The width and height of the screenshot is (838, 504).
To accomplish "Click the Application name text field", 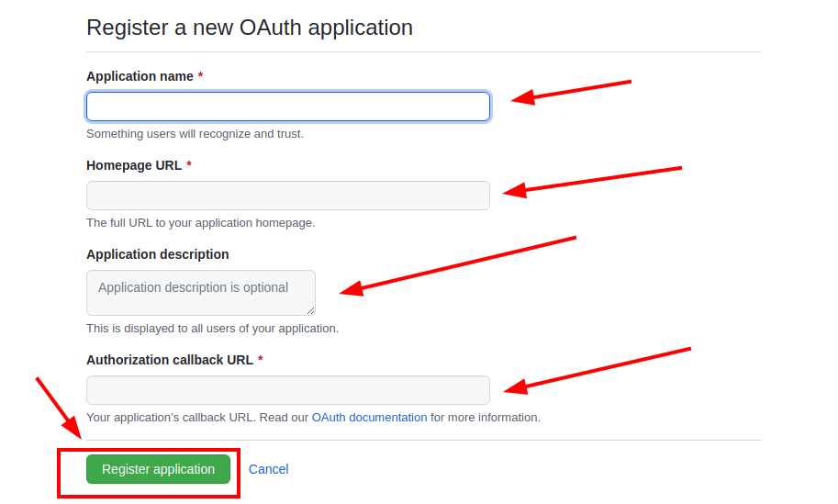I will pyautogui.click(x=287, y=106).
